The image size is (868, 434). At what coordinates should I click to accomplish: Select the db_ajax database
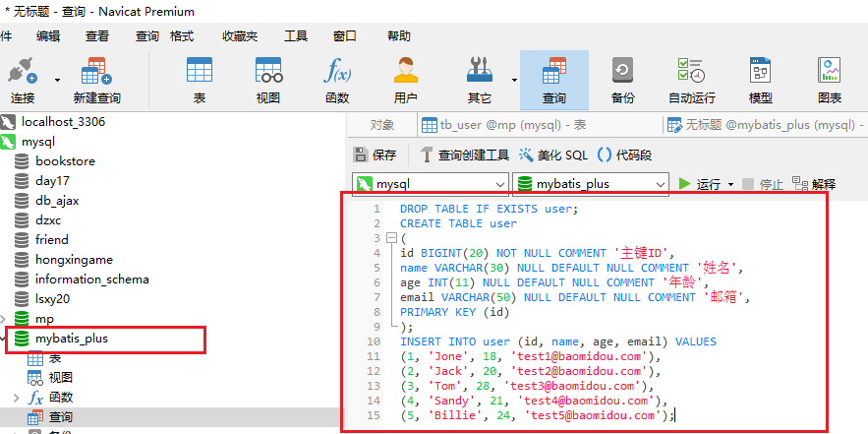point(57,201)
